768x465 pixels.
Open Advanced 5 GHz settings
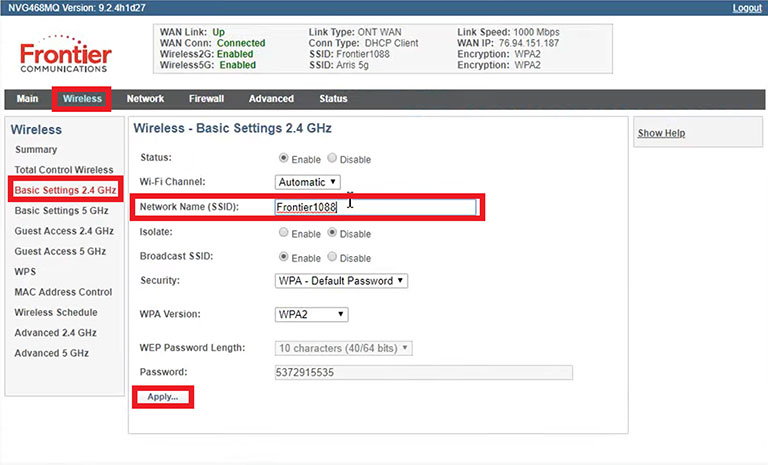pos(51,353)
